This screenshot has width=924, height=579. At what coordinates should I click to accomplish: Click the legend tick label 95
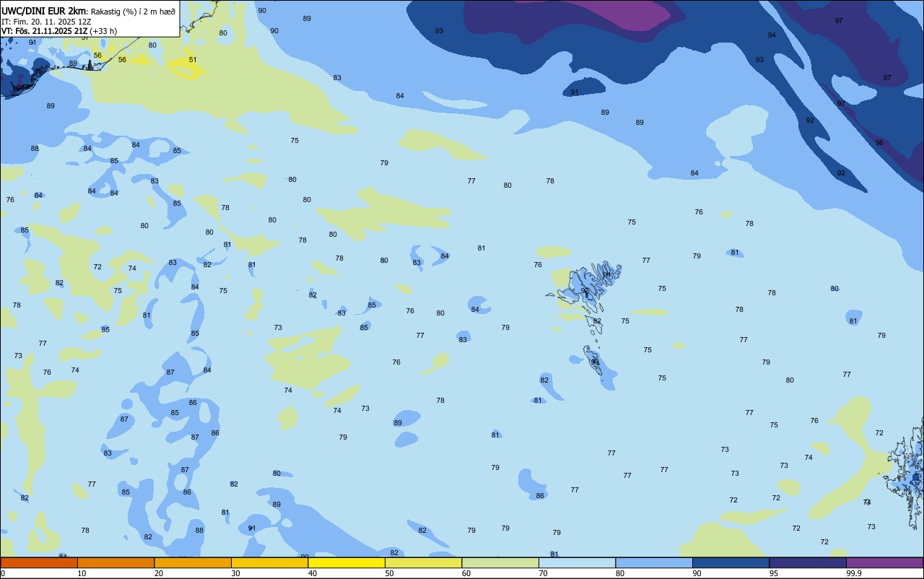click(x=774, y=573)
